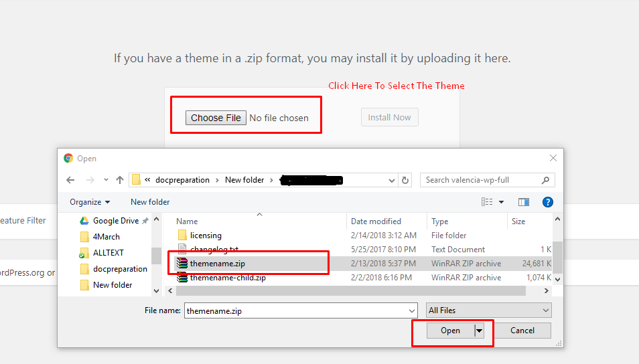Click New folder in the toolbar
The width and height of the screenshot is (639, 364).
pyautogui.click(x=150, y=202)
